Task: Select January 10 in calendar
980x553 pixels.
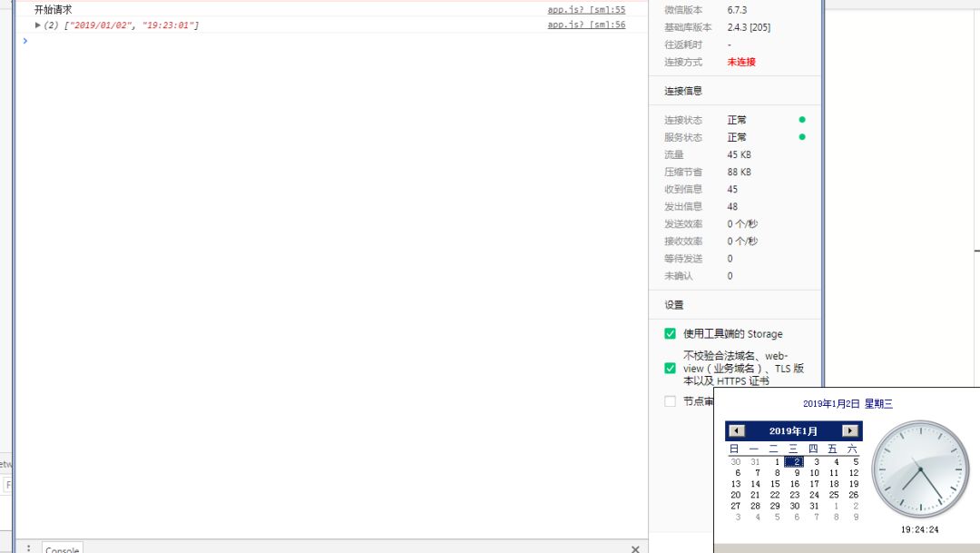Action: [814, 473]
